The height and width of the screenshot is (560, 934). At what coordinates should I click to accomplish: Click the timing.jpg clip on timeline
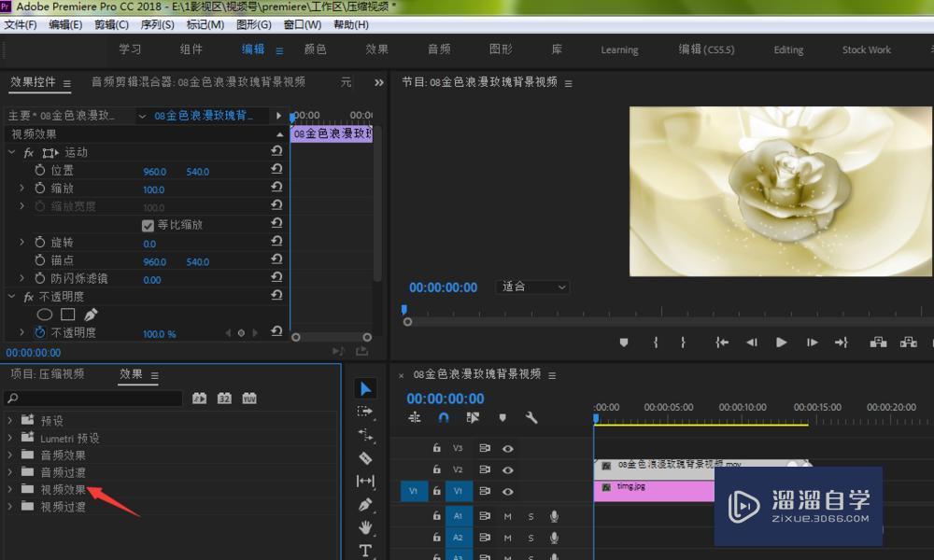tap(654, 491)
